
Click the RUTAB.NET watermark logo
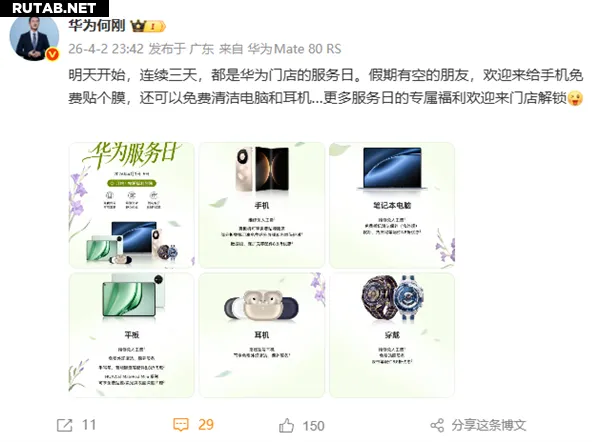(x=54, y=8)
